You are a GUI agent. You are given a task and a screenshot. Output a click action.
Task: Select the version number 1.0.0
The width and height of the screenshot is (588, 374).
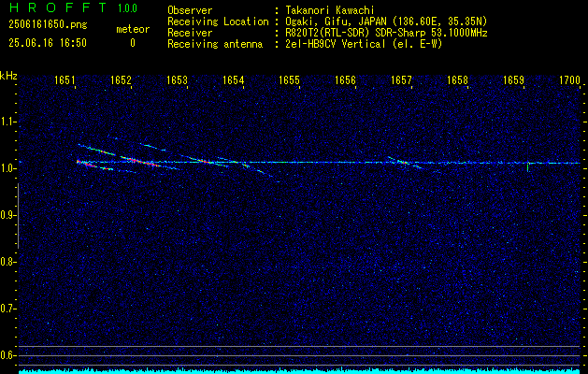coord(127,8)
